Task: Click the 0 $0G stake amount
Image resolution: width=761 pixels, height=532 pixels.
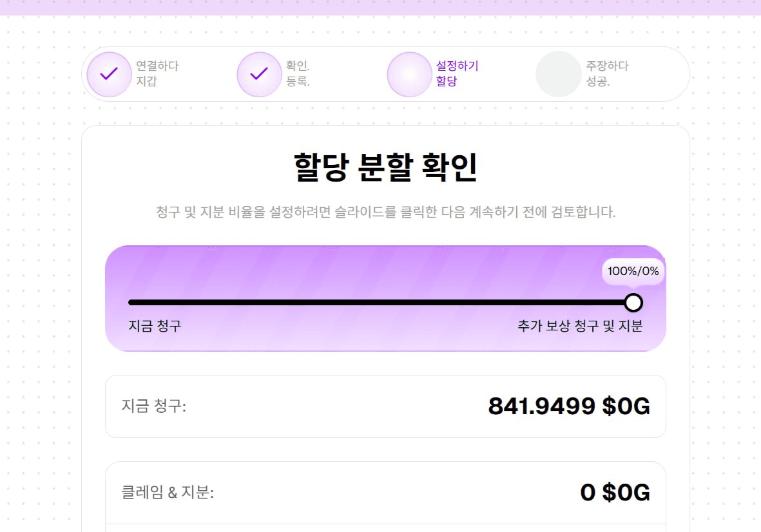Action: 615,492
